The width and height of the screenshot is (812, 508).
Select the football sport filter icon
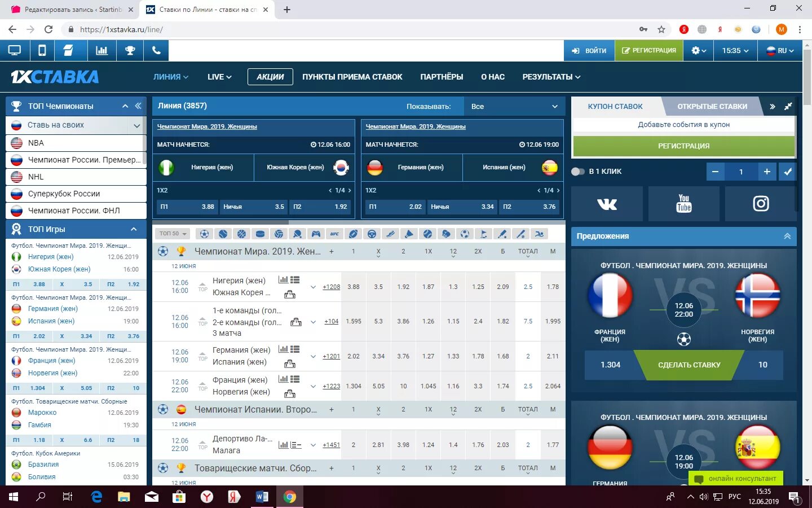[205, 234]
